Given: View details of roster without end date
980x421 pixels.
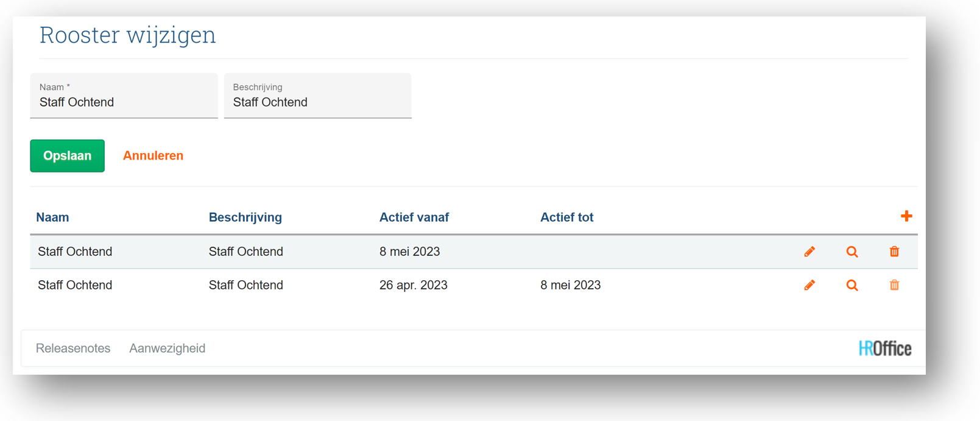Looking at the screenshot, I should (x=852, y=252).
